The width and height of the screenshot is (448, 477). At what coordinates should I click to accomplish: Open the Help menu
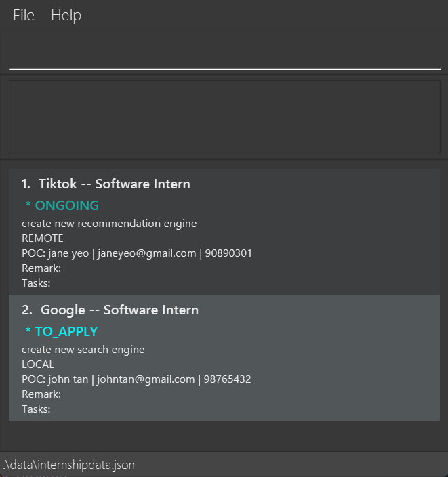(x=66, y=15)
